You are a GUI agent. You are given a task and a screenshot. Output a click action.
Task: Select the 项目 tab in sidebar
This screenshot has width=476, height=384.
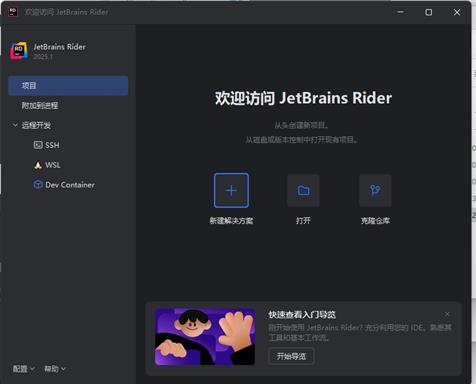click(x=68, y=86)
